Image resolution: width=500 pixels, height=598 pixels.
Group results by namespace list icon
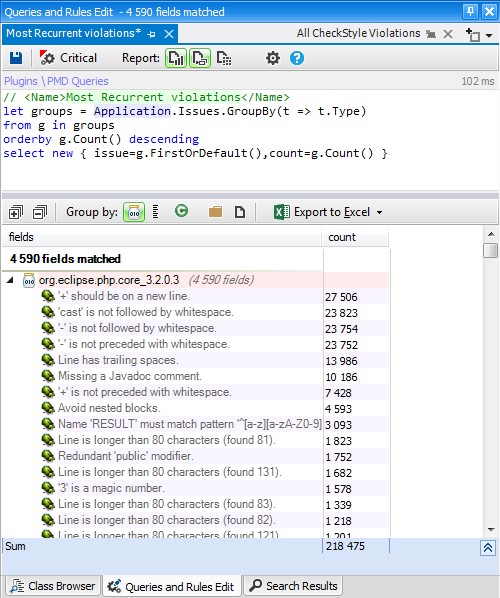tap(155, 212)
